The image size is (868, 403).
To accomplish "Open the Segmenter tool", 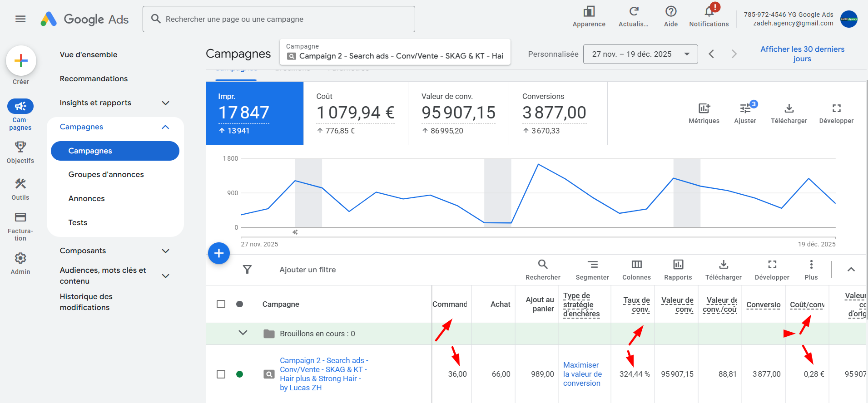I will tap(592, 265).
